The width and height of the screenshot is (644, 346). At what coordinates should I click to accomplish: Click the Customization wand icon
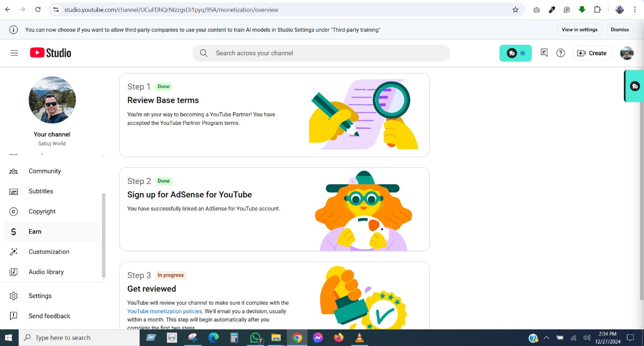[x=14, y=252]
